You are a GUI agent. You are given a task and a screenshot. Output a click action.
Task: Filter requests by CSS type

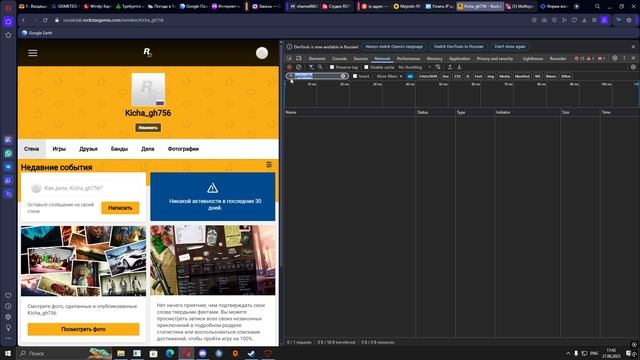pos(457,76)
